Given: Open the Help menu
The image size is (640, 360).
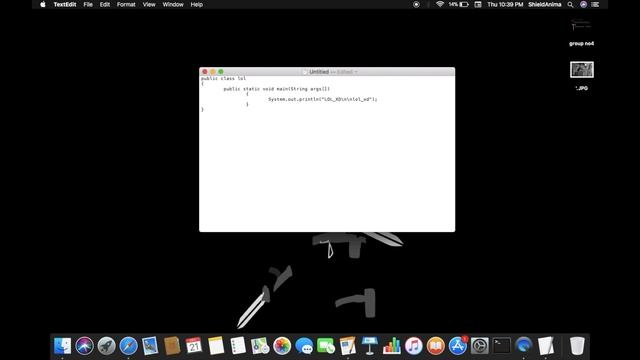Looking at the screenshot, I should point(197,4).
